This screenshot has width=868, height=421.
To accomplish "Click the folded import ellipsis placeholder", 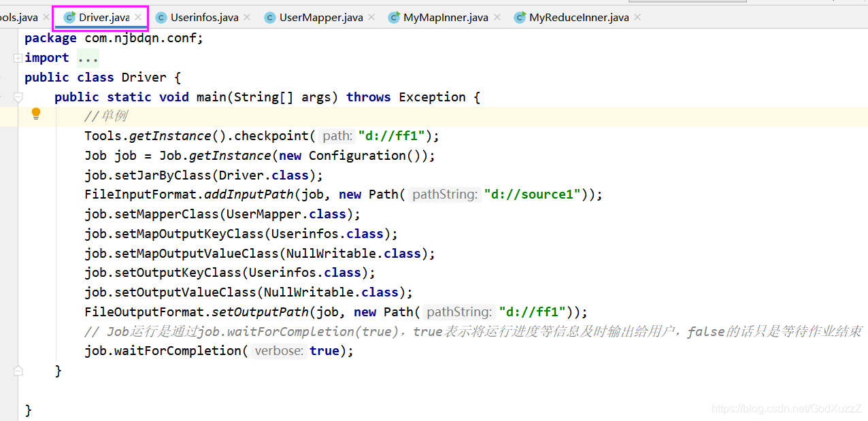I will [x=88, y=58].
